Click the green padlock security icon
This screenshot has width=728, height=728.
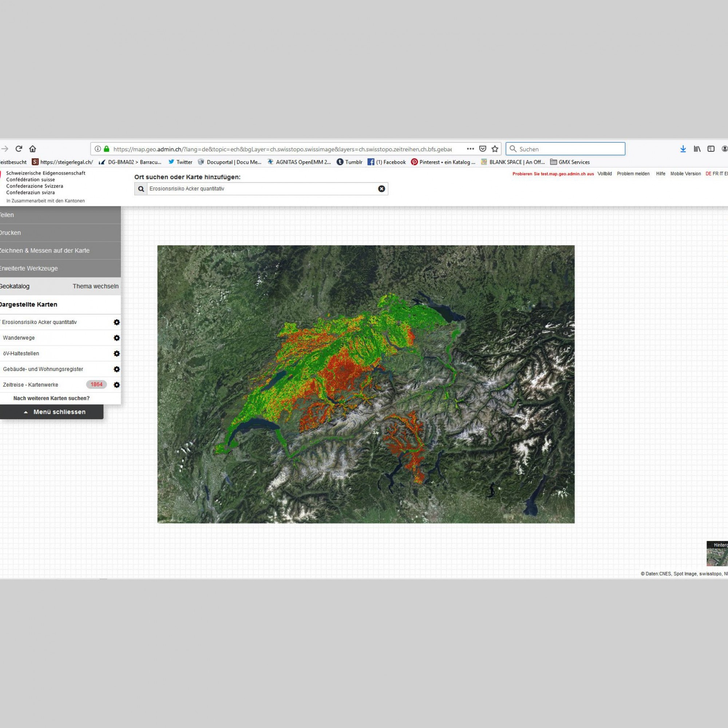click(107, 149)
